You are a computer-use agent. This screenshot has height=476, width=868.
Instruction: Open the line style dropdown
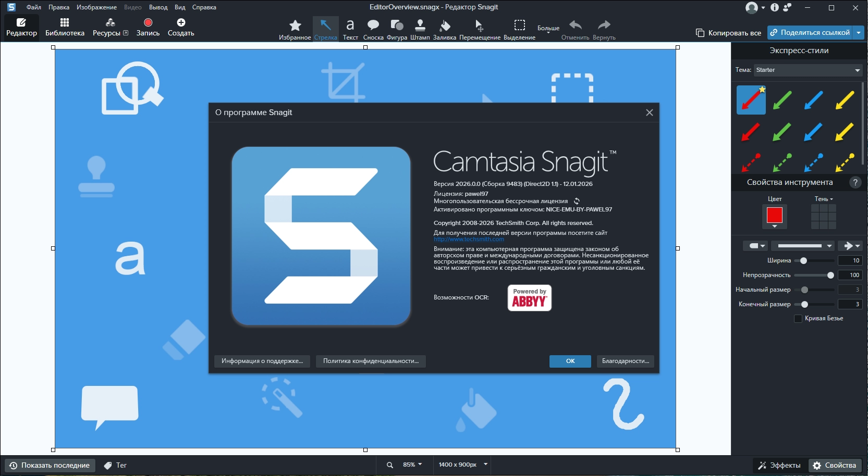[x=803, y=246]
